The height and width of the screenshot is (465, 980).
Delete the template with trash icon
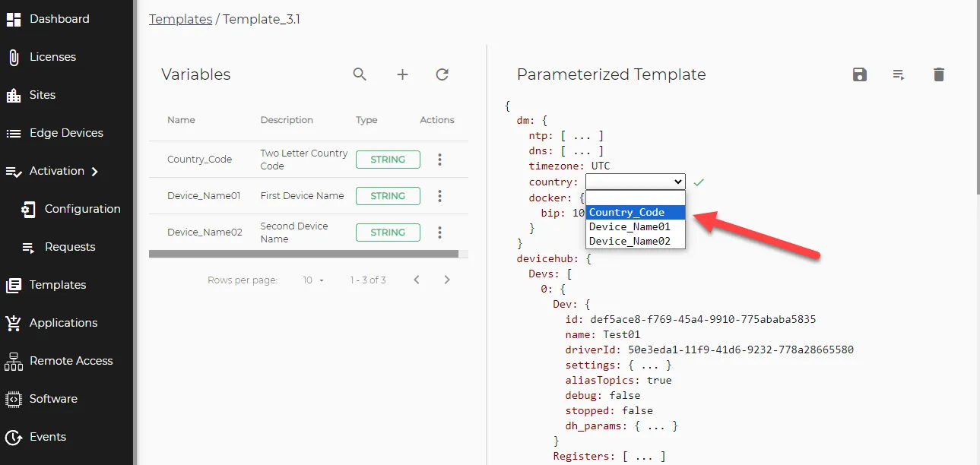coord(939,74)
